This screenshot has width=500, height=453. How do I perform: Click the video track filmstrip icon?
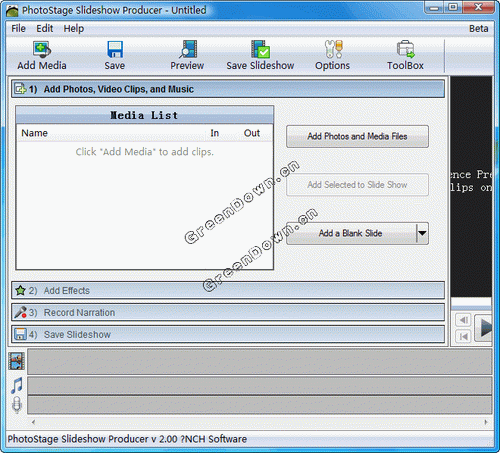pos(17,361)
